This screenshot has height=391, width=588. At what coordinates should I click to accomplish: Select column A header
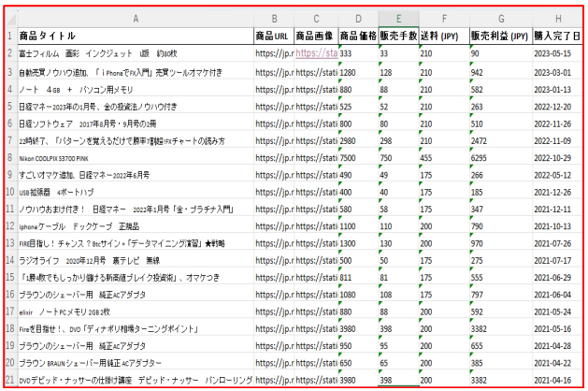pos(136,19)
